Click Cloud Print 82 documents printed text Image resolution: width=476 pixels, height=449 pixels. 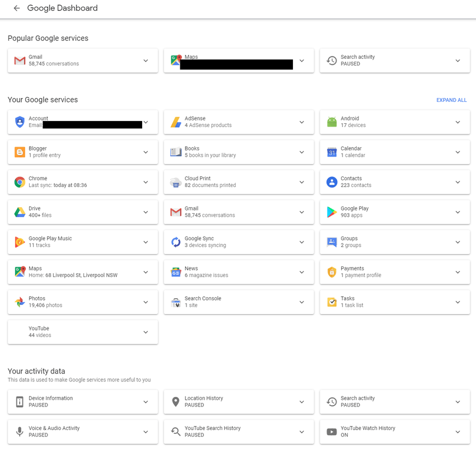(x=210, y=185)
